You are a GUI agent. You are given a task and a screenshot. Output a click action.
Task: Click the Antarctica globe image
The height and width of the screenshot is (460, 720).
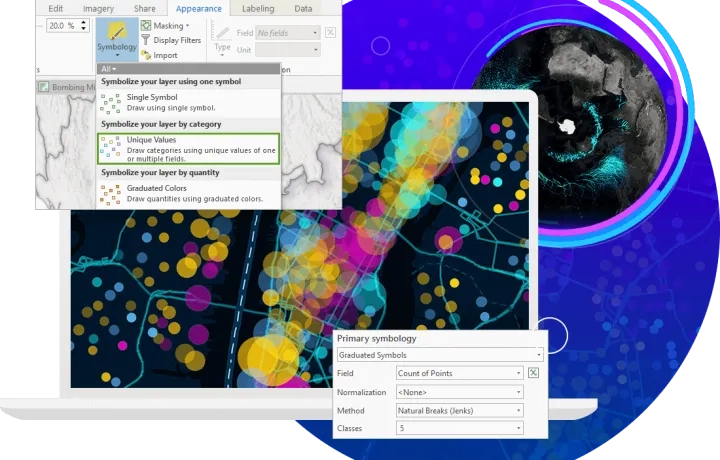point(568,126)
